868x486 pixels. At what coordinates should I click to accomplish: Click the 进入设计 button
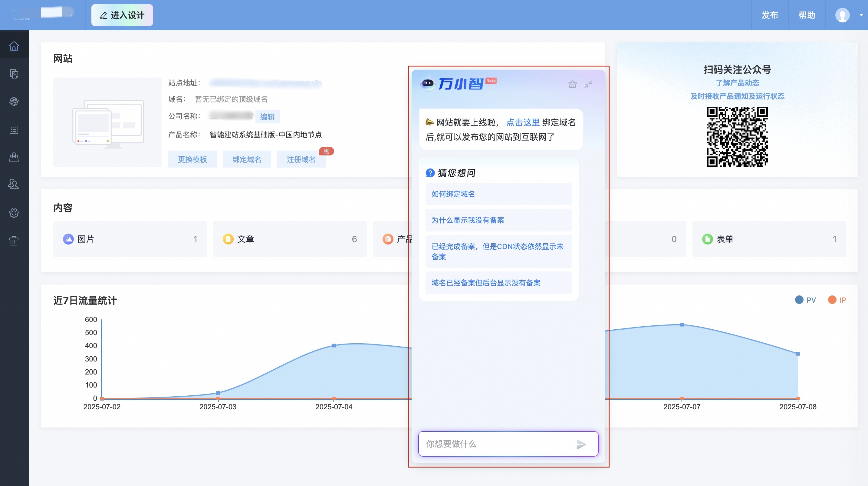pos(122,15)
